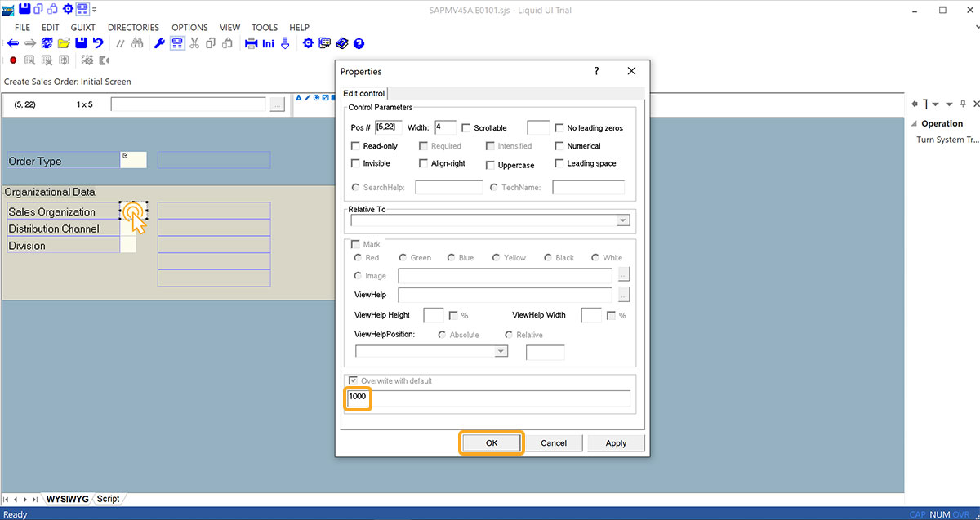This screenshot has width=980, height=520.
Task: Select the pencil tool in control palette
Action: click(x=307, y=98)
